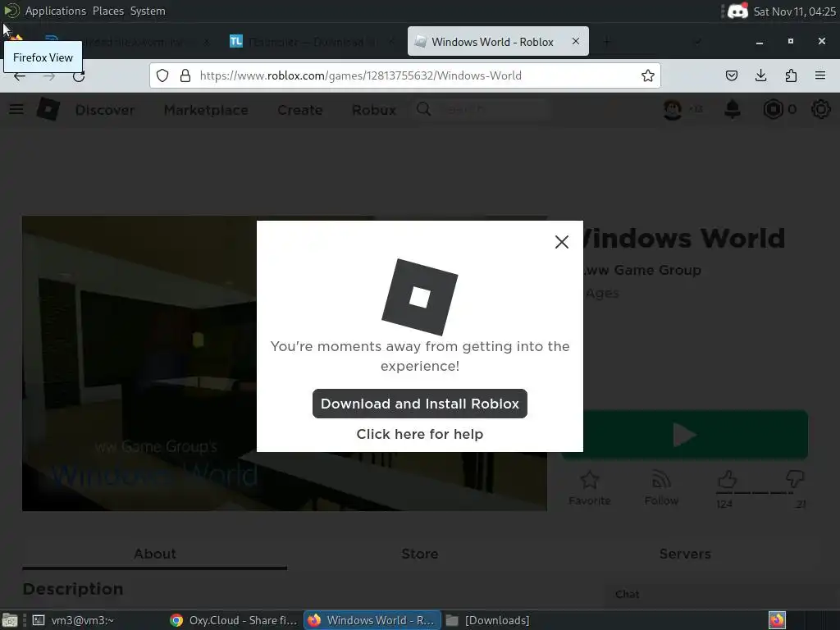Select the Windows World - Roblox tab
840x630 pixels.
click(498, 41)
